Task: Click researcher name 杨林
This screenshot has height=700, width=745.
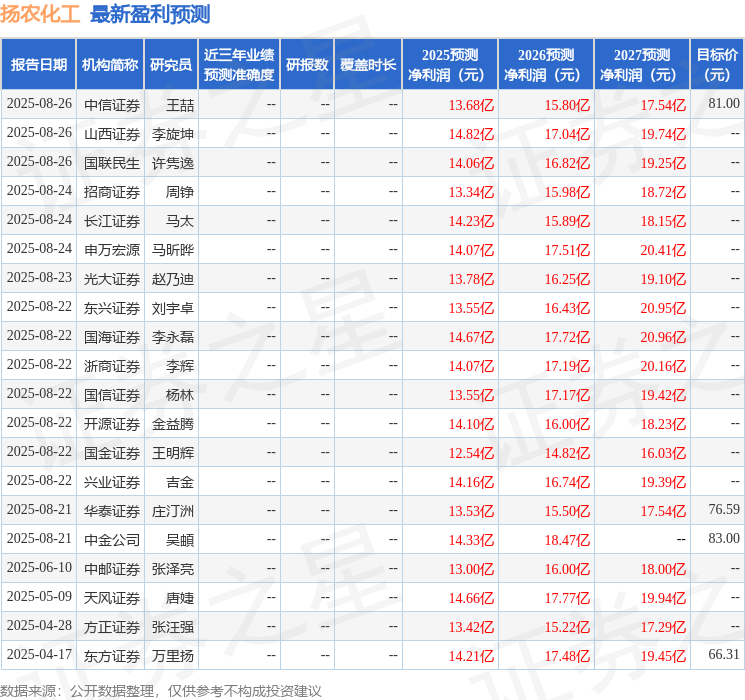Action: pyautogui.click(x=180, y=395)
